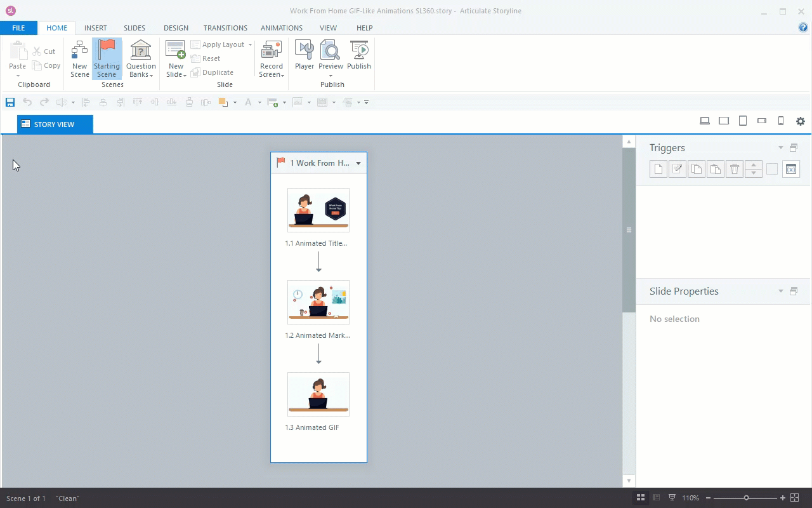Click the delete trigger trash icon
812x508 pixels.
[x=735, y=169]
